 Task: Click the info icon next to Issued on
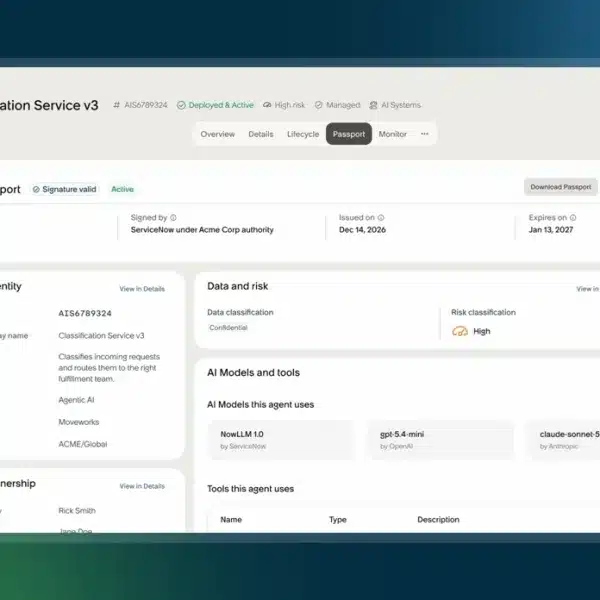[x=381, y=217]
